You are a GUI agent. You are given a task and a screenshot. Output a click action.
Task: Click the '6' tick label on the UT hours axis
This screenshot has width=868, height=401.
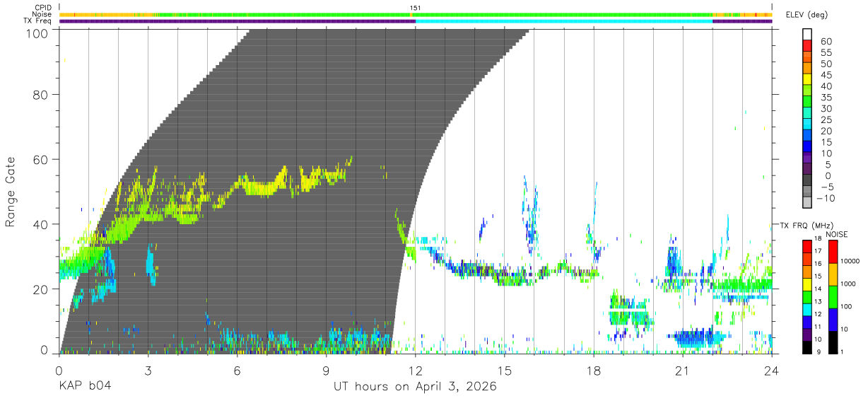237,371
